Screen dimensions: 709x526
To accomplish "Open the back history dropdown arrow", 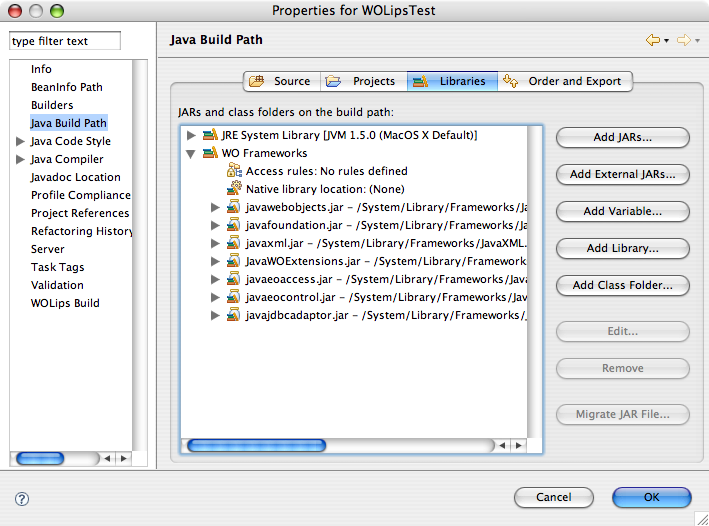I will [666, 41].
